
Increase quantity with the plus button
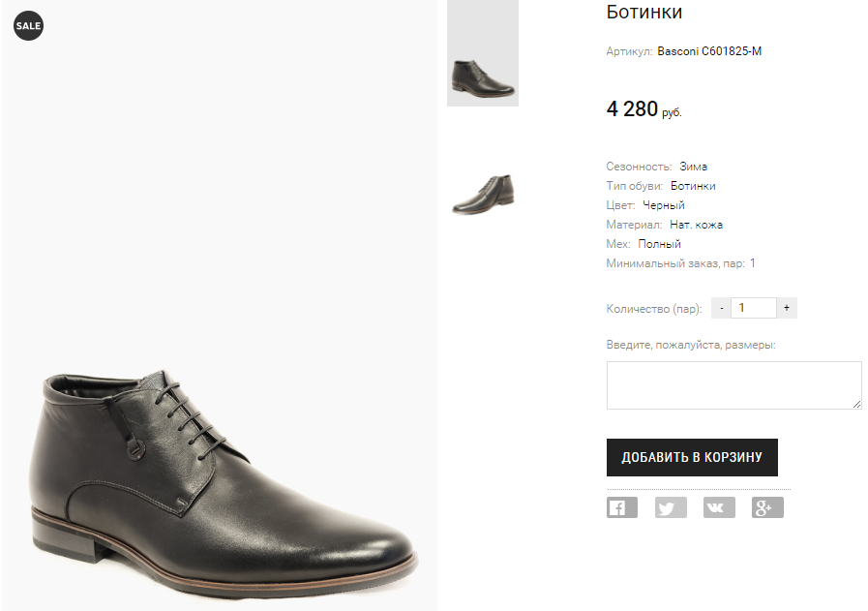coord(787,308)
